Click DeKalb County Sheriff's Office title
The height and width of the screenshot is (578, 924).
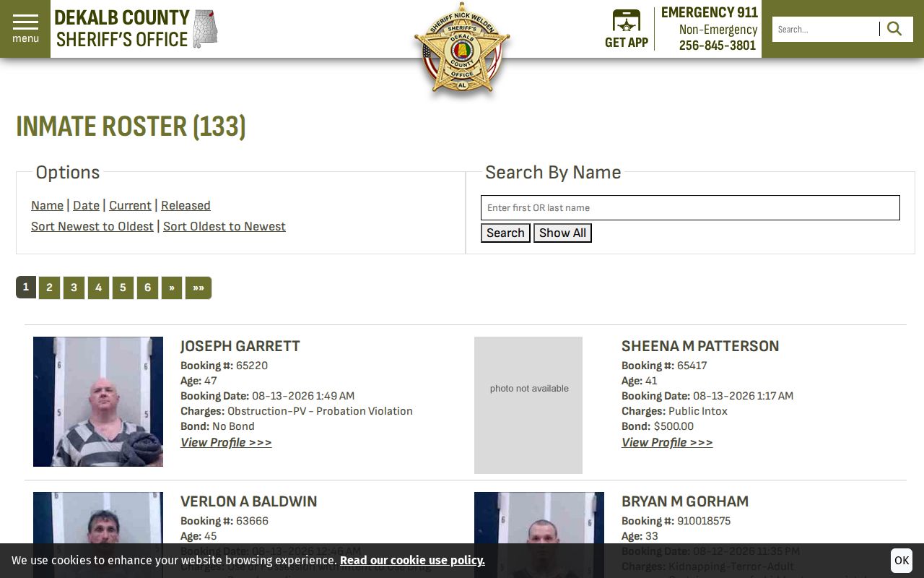(x=122, y=29)
